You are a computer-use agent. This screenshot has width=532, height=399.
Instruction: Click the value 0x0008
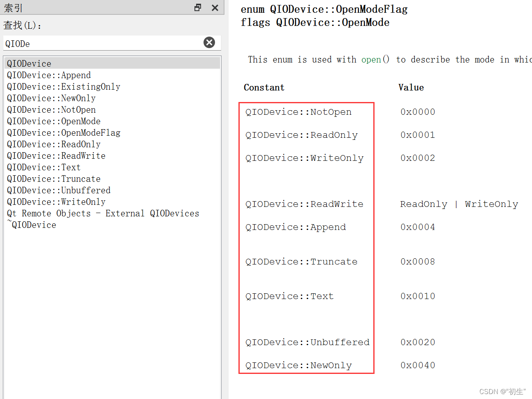tap(418, 262)
